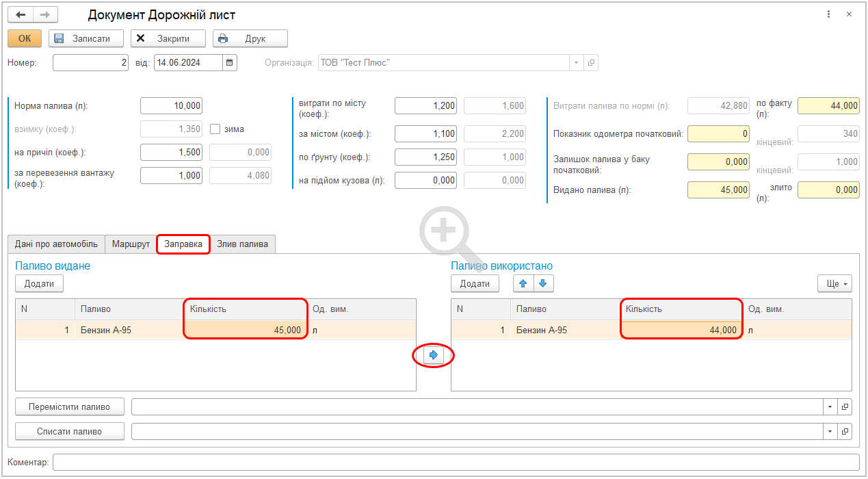Edit the Норма палива value 10,000
The width and height of the screenshot is (868, 479).
(x=171, y=105)
